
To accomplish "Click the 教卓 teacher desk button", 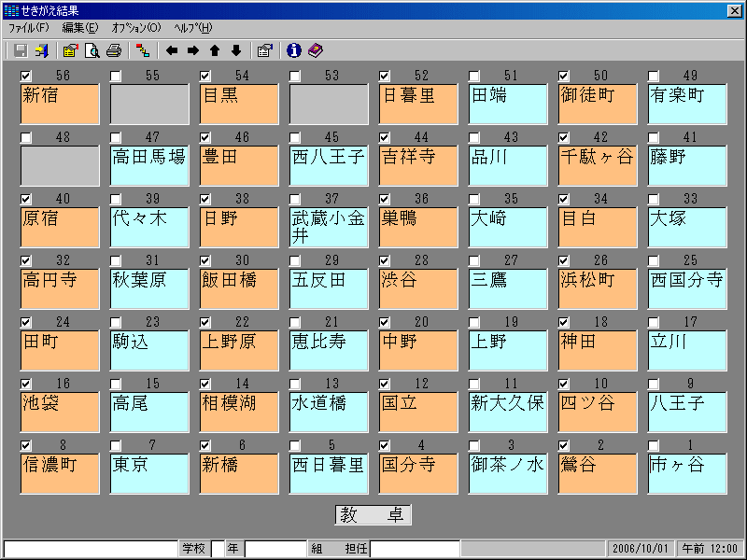I will click(373, 515).
